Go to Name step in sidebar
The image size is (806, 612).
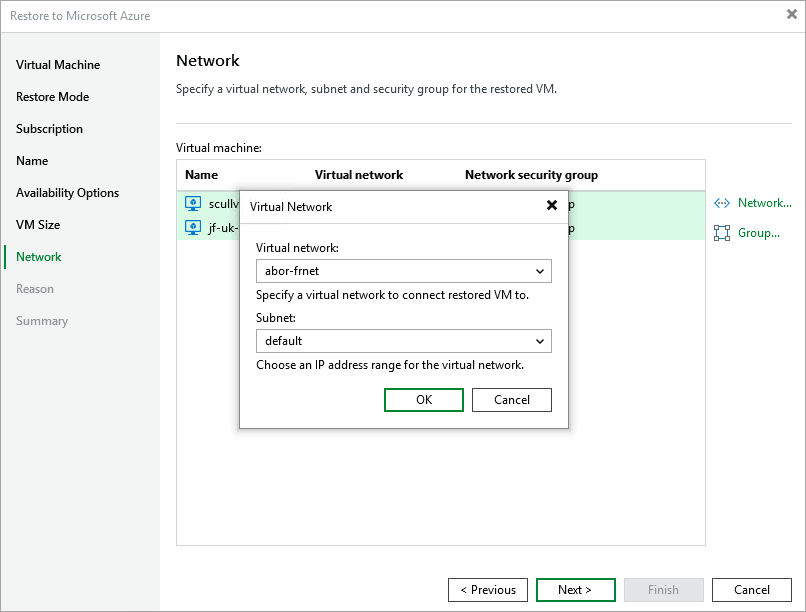[x=32, y=161]
